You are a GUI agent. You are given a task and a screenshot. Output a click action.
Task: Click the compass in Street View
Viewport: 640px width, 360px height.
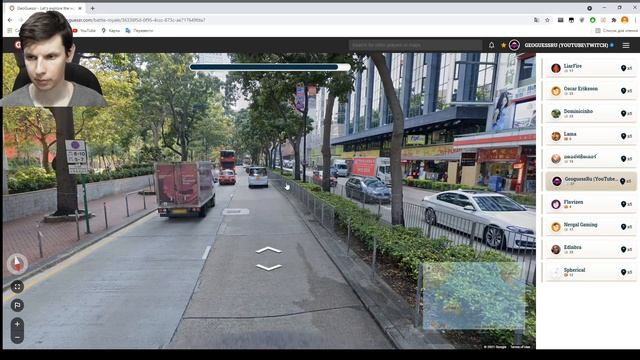pyautogui.click(x=17, y=264)
